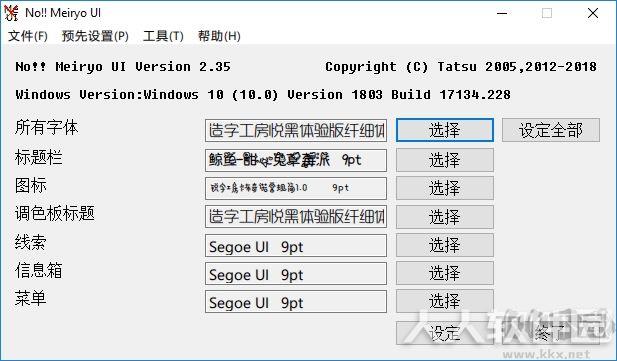Open the 工具(T) menu
The height and width of the screenshot is (361, 617).
tap(163, 36)
